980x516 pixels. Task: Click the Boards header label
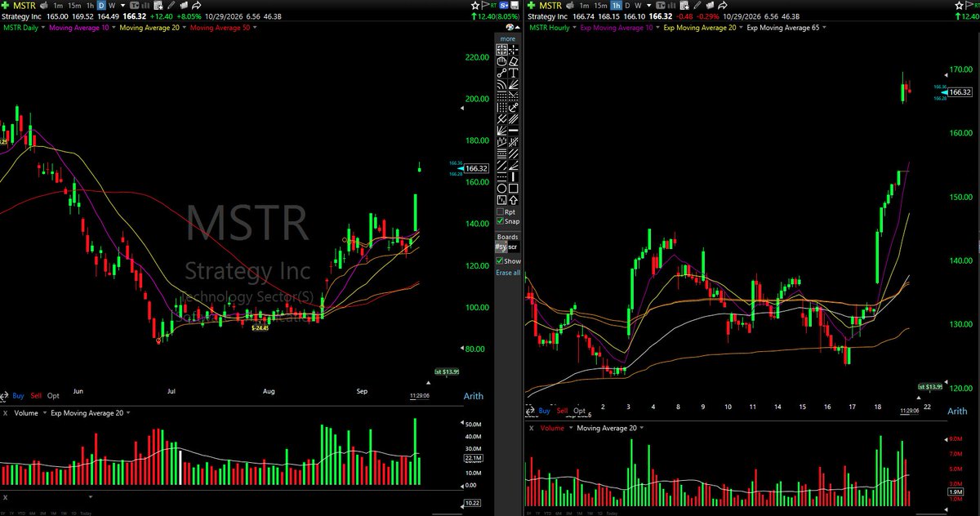click(508, 238)
